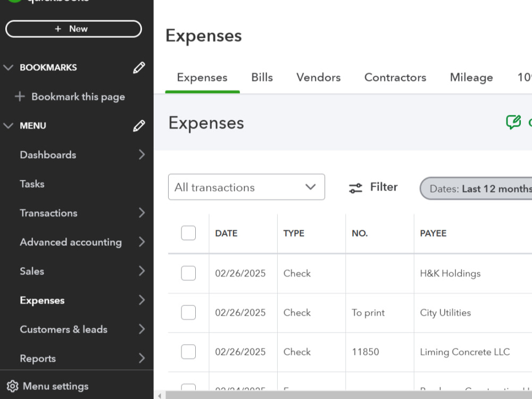
Task: Sort by the DATE column header
Action: [x=226, y=233]
